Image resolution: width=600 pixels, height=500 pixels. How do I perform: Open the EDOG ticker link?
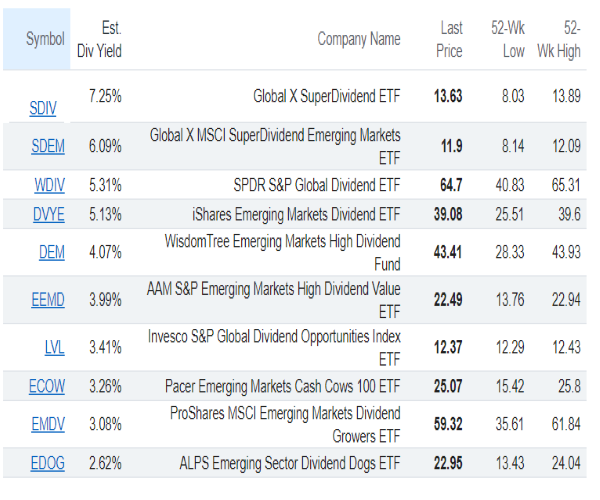tap(47, 463)
